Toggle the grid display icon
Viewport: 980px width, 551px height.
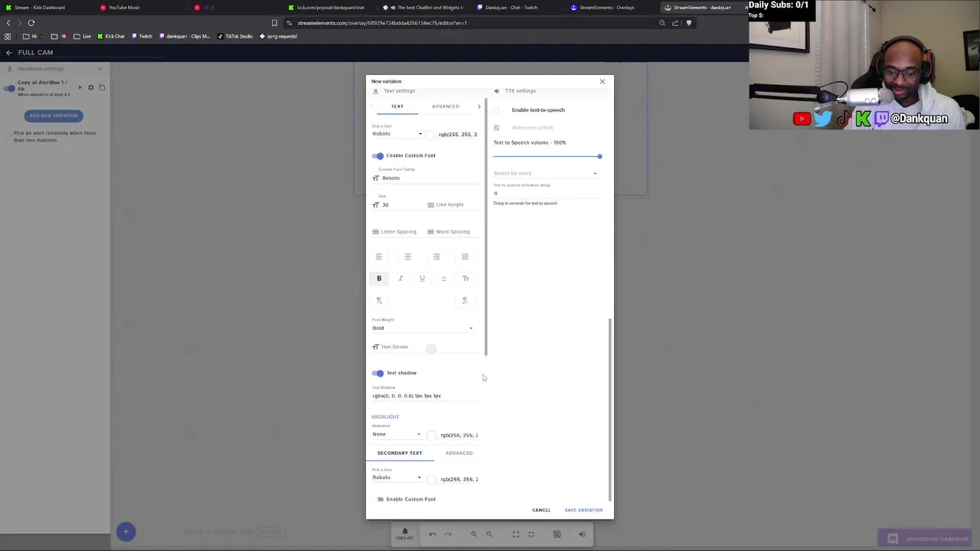pyautogui.click(x=557, y=534)
